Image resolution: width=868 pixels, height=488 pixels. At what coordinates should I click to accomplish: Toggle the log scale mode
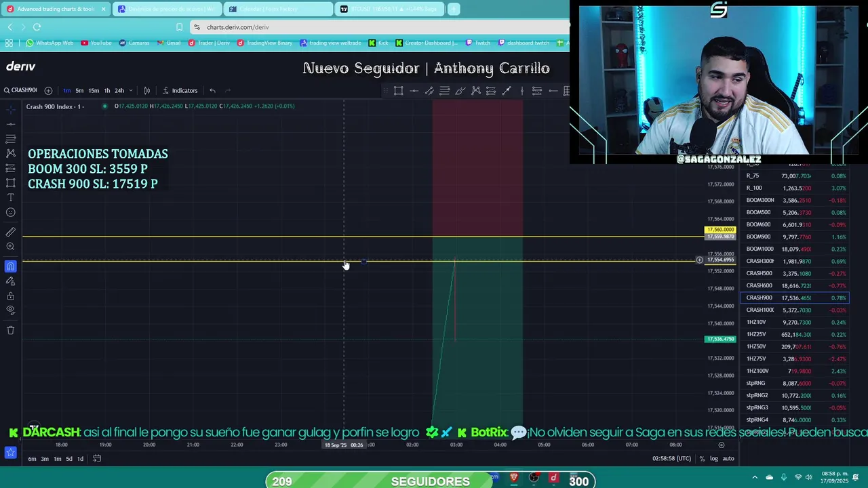click(x=713, y=459)
